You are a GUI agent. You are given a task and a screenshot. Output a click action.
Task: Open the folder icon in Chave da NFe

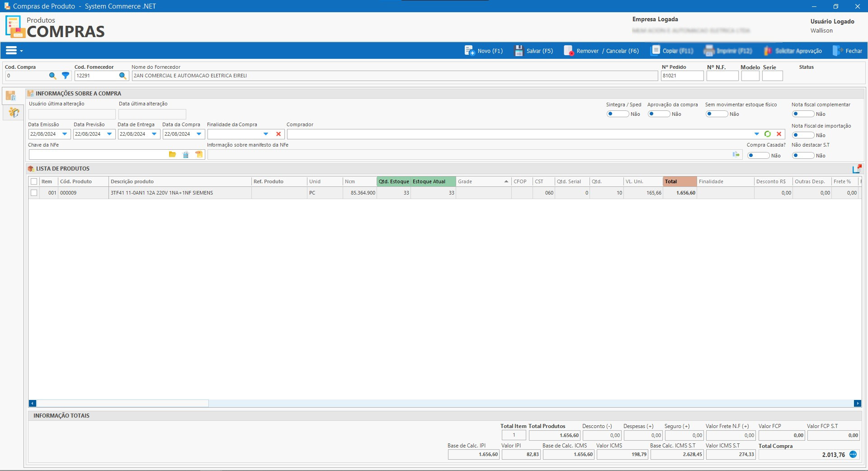pos(172,155)
